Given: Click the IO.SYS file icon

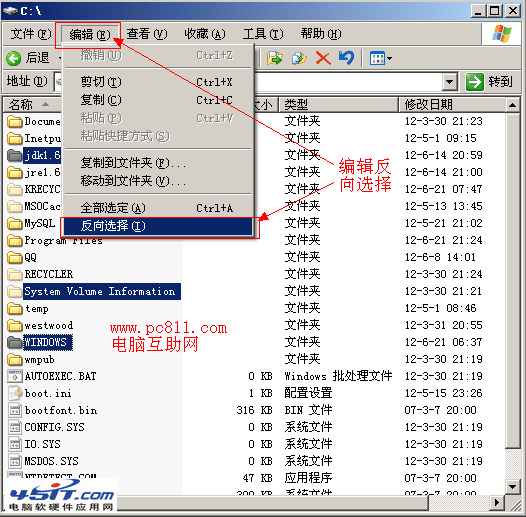Looking at the screenshot, I should (x=14, y=445).
